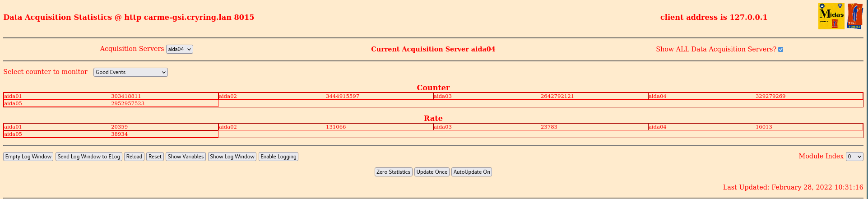Image resolution: width=868 pixels, height=199 pixels.
Task: Click Zero Statistics button
Action: click(x=394, y=172)
